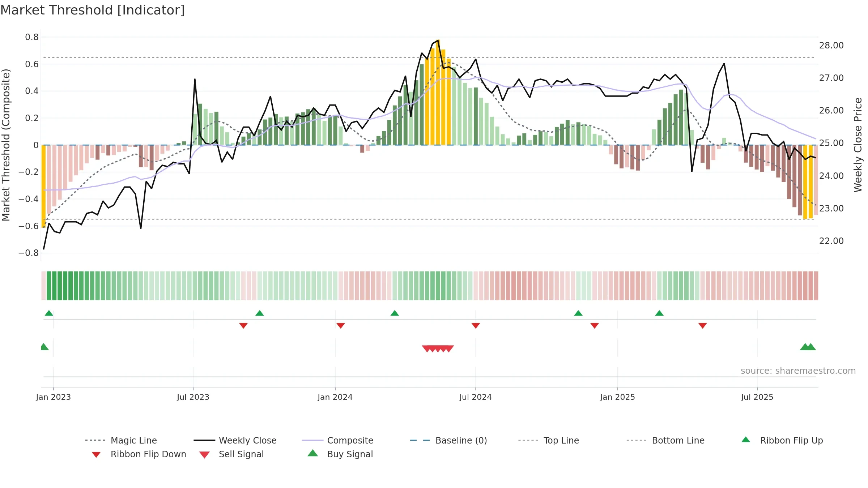This screenshot has height=488, width=868.
Task: Click the Jul 2024 x-axis label
Action: click(x=476, y=397)
